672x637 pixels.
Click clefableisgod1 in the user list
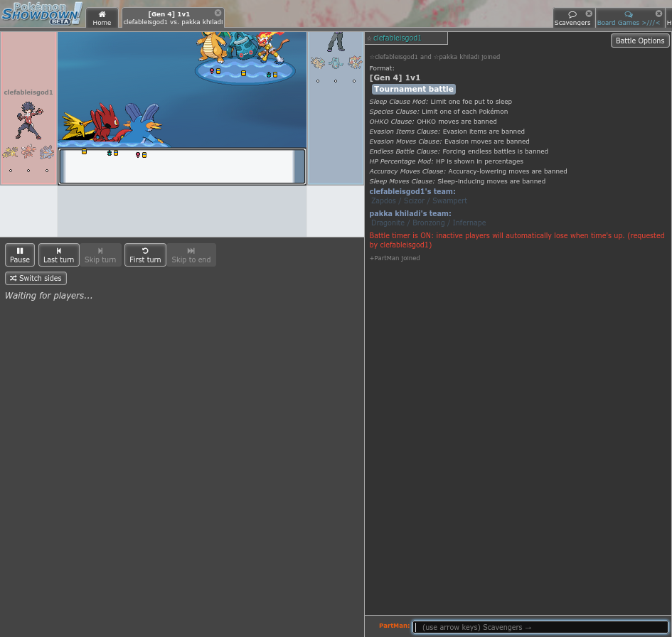click(x=397, y=38)
